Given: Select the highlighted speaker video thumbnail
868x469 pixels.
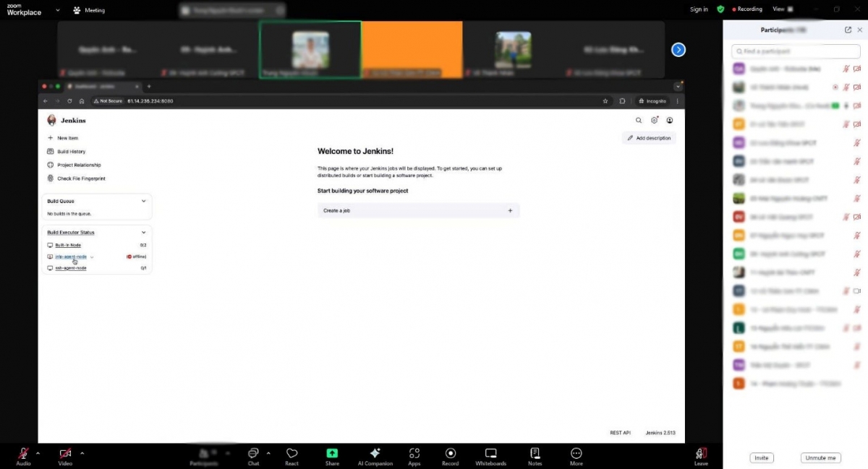Looking at the screenshot, I should [310, 49].
